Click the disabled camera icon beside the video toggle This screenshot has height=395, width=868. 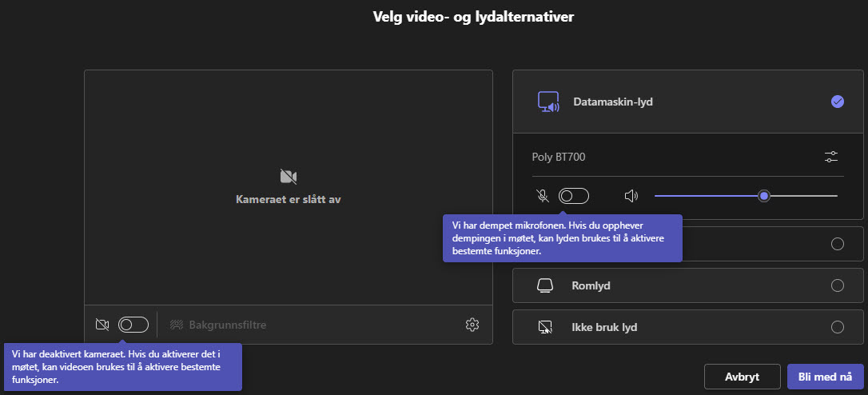pos(102,325)
